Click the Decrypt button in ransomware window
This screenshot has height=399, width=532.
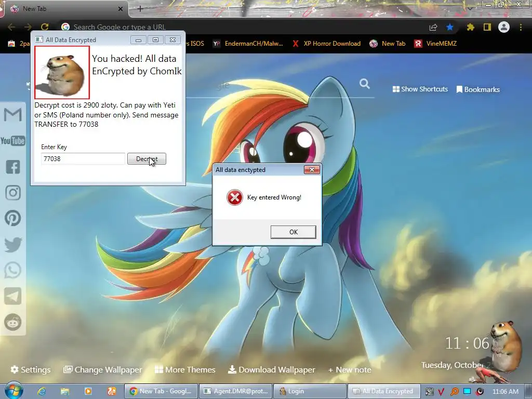147,159
